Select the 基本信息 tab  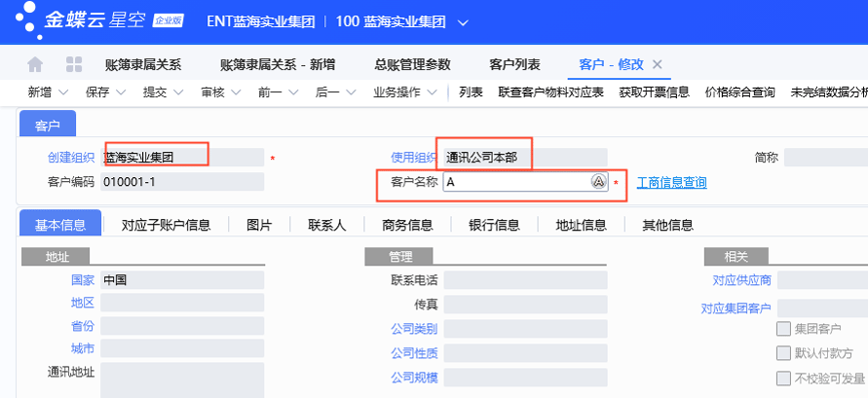(60, 225)
